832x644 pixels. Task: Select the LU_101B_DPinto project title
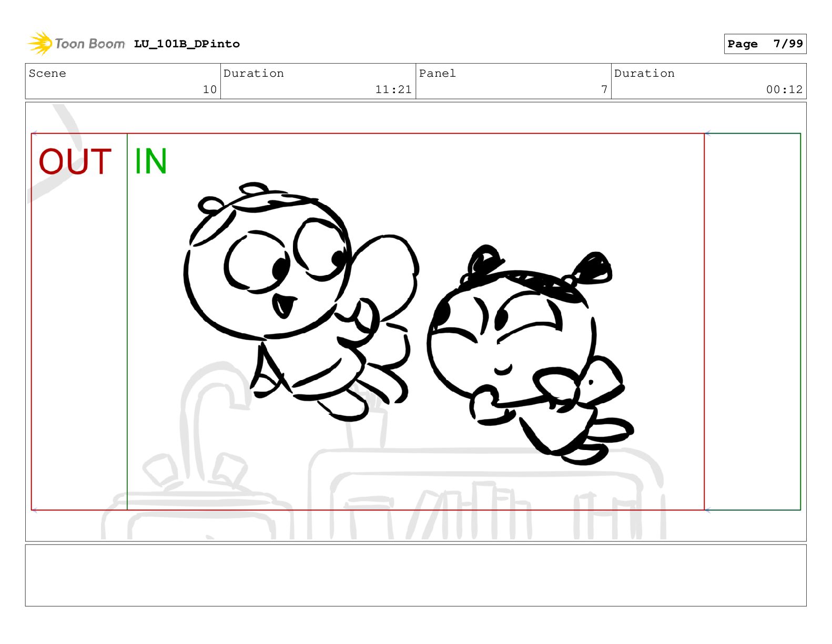(187, 44)
